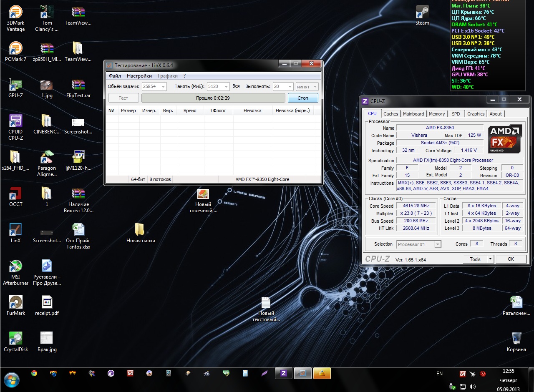534x392 pixels.
Task: Click the OK button in CPU-Z
Action: [x=511, y=259]
